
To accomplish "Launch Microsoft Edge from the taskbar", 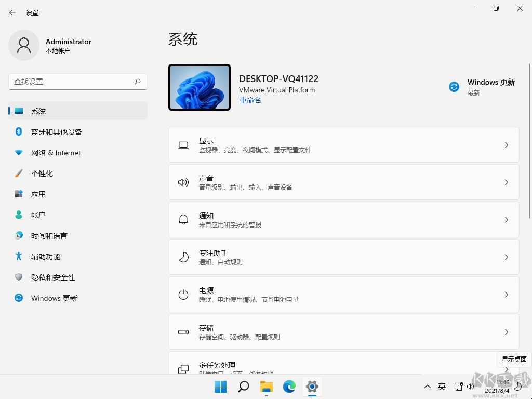I will 289,387.
